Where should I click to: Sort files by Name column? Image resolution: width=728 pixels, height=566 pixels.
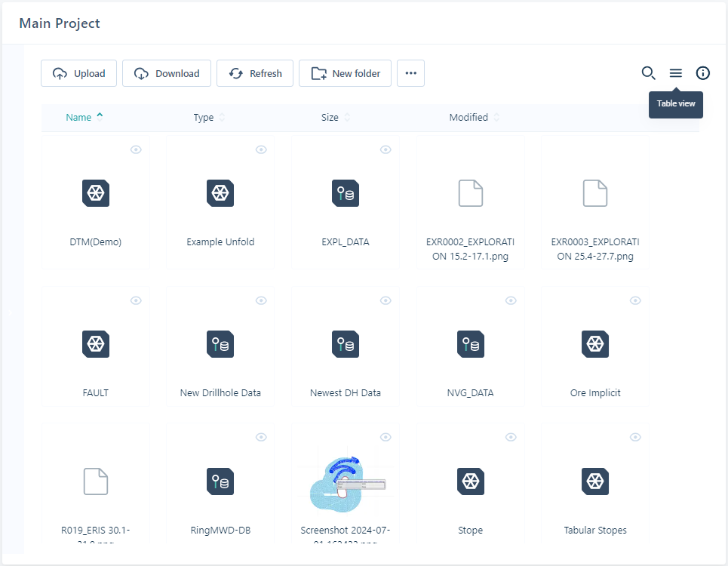(x=79, y=117)
